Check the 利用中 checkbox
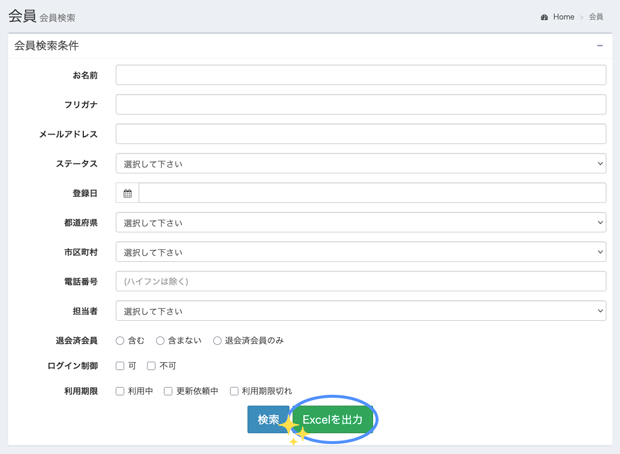Screen dimensions: 620x454 click(x=120, y=391)
